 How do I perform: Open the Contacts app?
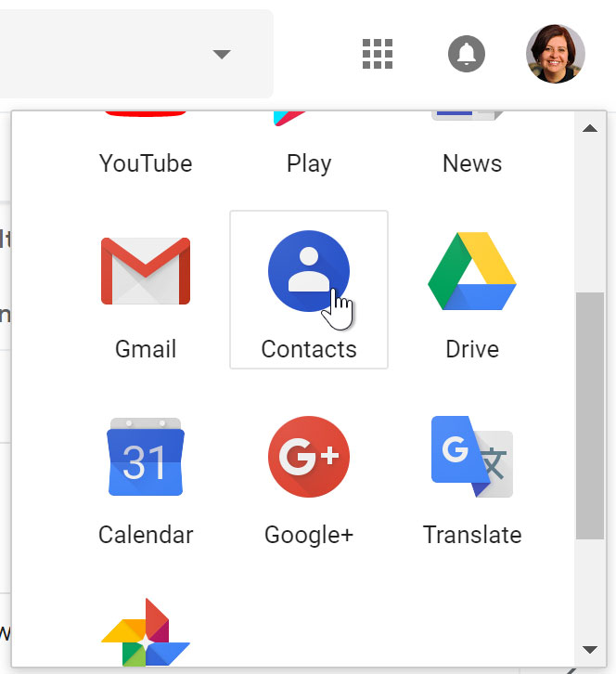tap(309, 290)
